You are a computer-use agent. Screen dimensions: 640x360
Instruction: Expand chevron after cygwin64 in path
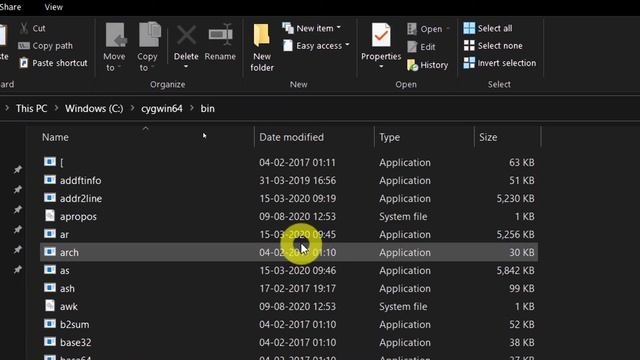point(191,109)
